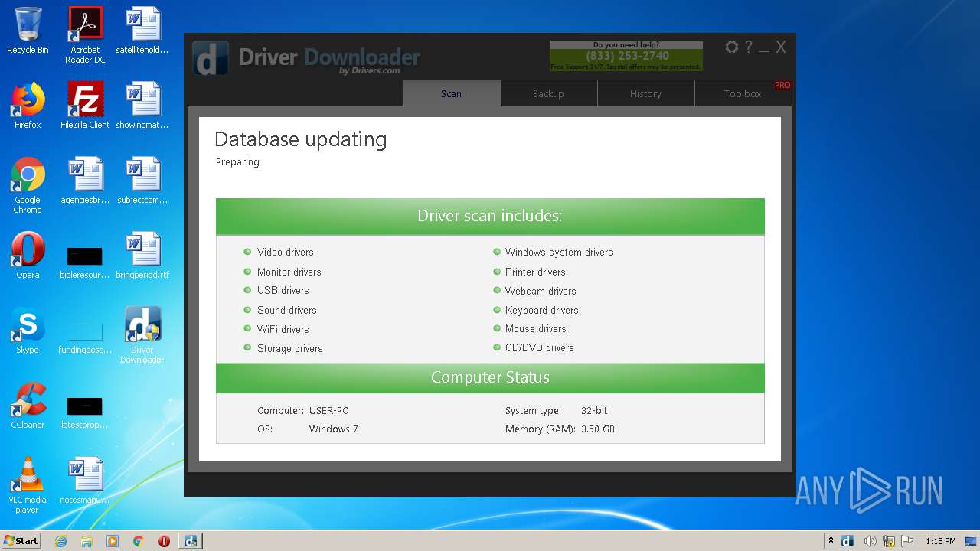Viewport: 980px width, 551px height.
Task: Open Action Center flag icon
Action: click(907, 541)
